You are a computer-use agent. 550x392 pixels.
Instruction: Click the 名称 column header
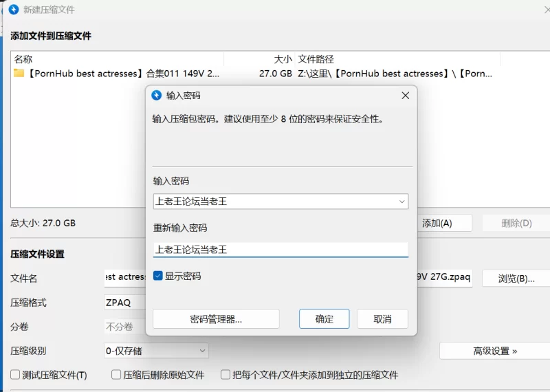pos(23,60)
